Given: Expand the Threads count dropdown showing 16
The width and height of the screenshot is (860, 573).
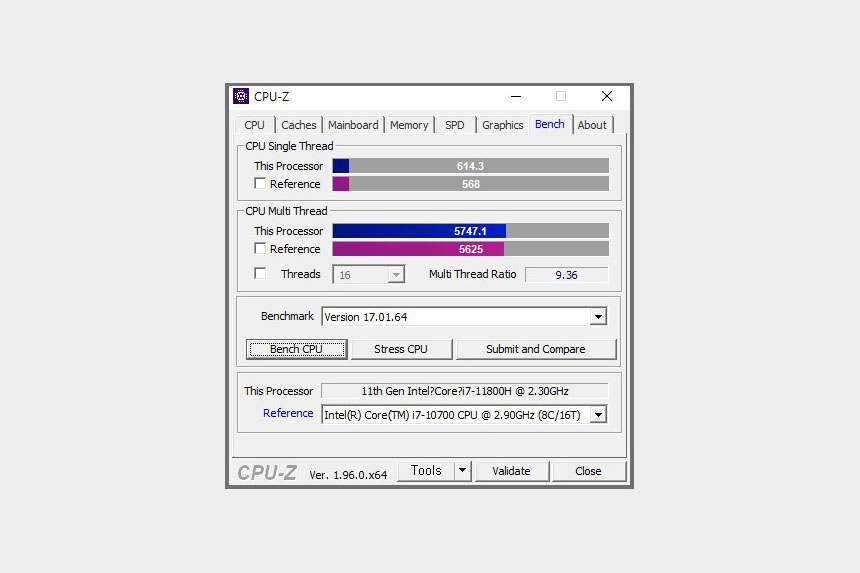Looking at the screenshot, I should pyautogui.click(x=396, y=275).
